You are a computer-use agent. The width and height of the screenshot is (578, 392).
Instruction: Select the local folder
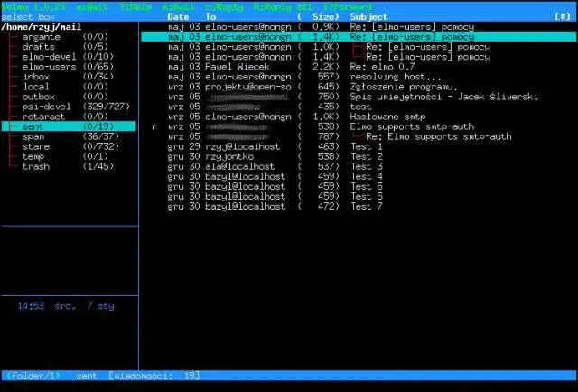tap(66, 87)
